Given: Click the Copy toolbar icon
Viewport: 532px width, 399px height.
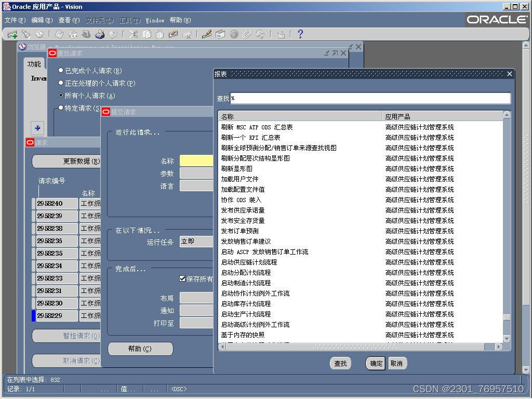Looking at the screenshot, I should tap(147, 34).
